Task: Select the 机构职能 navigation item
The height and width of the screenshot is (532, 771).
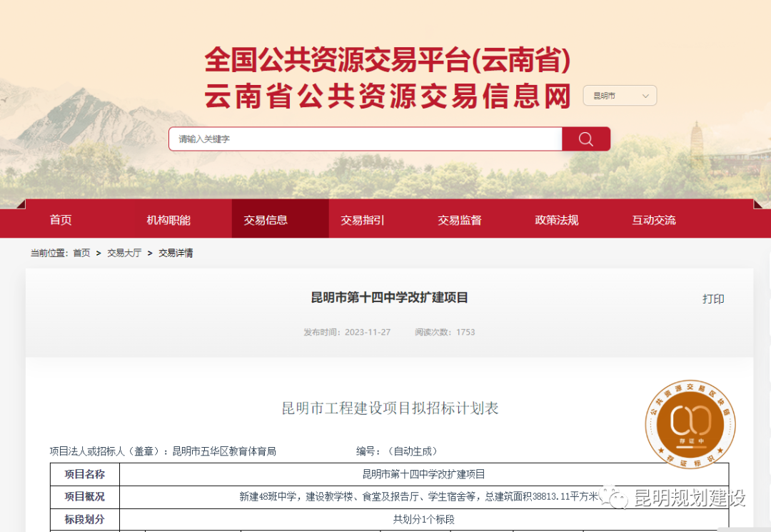Action: pyautogui.click(x=168, y=220)
